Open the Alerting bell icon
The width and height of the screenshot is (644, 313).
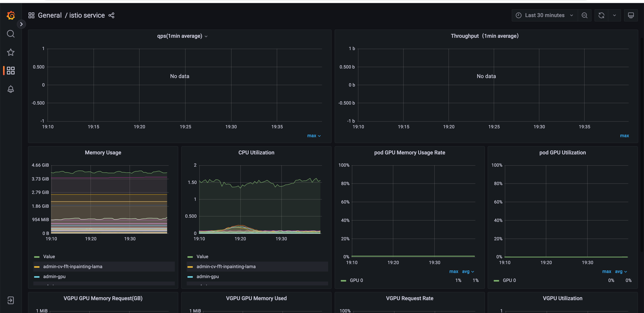[11, 89]
